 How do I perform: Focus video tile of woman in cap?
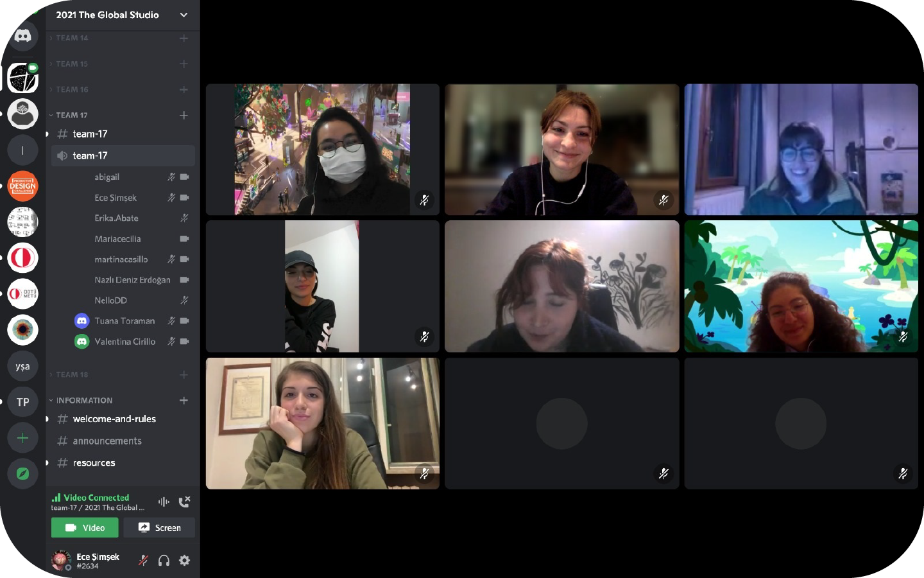point(323,286)
